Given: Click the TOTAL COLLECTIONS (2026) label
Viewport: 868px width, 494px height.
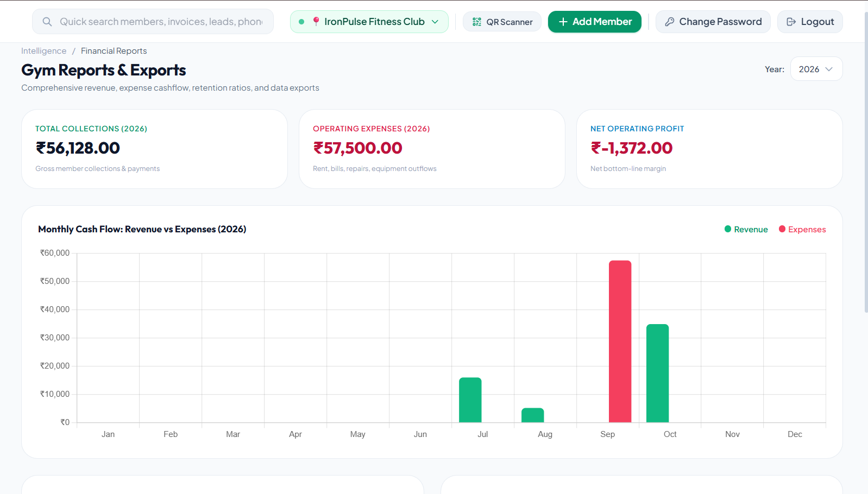Looking at the screenshot, I should click(x=91, y=129).
